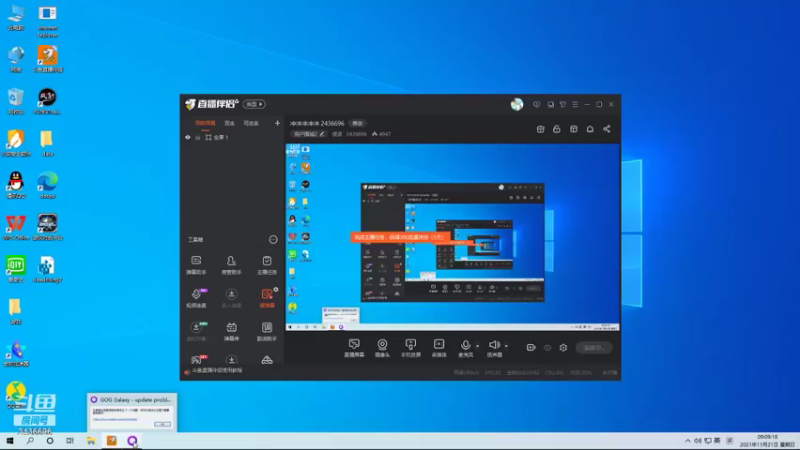Open File Explorer from the taskbar

click(91, 441)
